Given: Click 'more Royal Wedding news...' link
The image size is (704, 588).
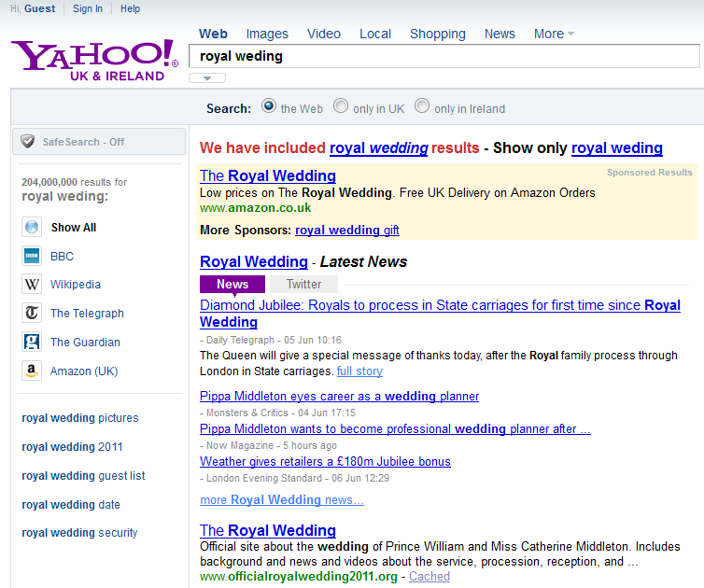Looking at the screenshot, I should (282, 499).
